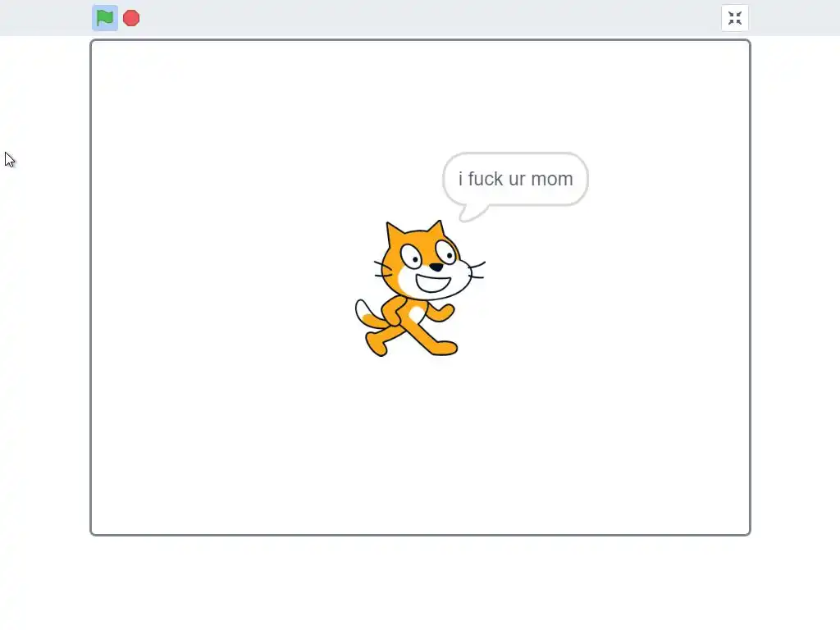Stop the project with the red stop button
The height and width of the screenshot is (630, 840).
[131, 18]
